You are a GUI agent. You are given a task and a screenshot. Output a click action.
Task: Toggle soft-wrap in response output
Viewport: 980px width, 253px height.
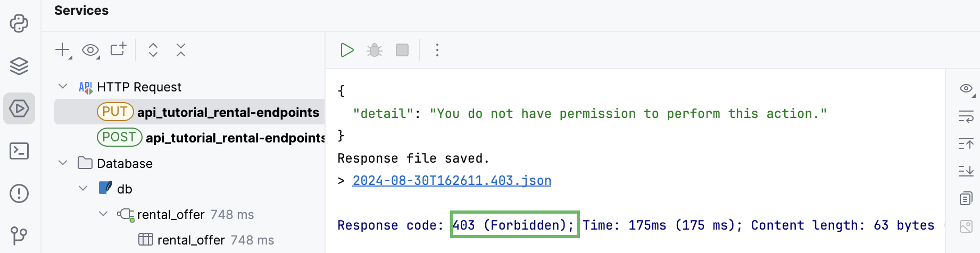click(x=966, y=116)
